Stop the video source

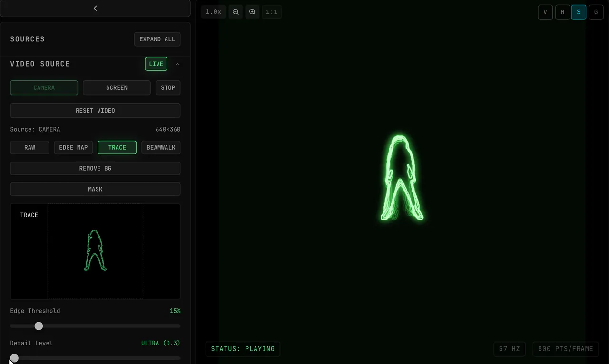[168, 87]
